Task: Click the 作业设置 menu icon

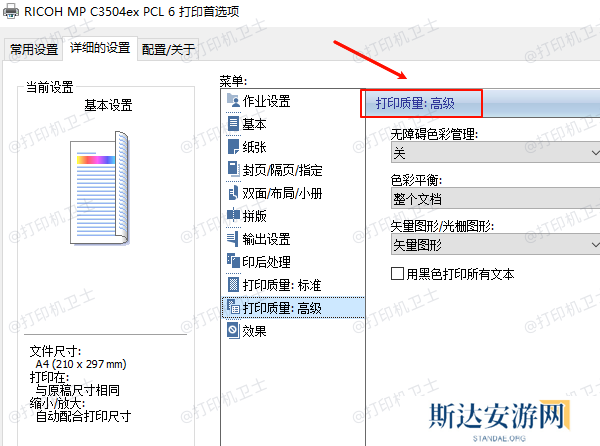Action: point(233,100)
